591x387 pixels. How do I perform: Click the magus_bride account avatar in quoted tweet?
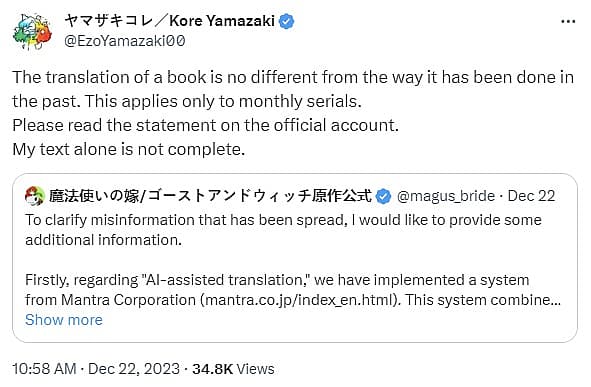point(35,196)
